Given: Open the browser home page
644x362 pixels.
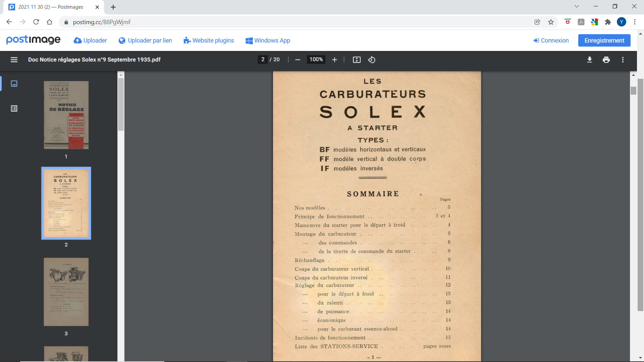Looking at the screenshot, I should [x=49, y=22].
